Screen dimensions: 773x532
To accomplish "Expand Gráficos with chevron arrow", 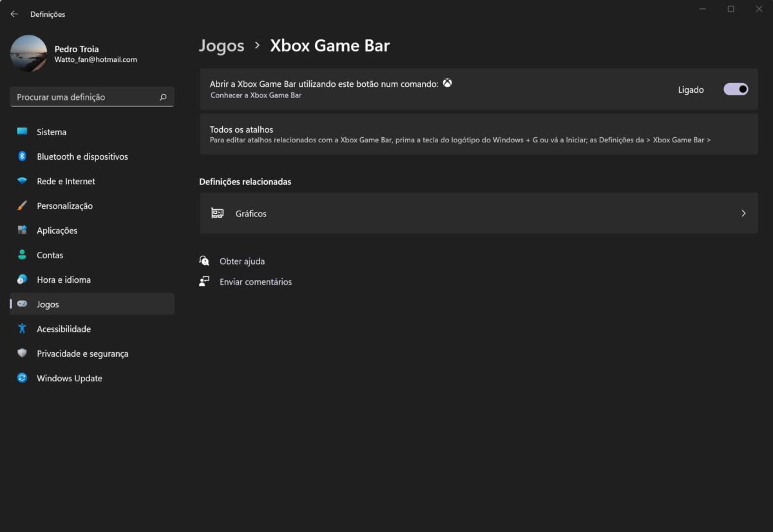I will point(743,213).
